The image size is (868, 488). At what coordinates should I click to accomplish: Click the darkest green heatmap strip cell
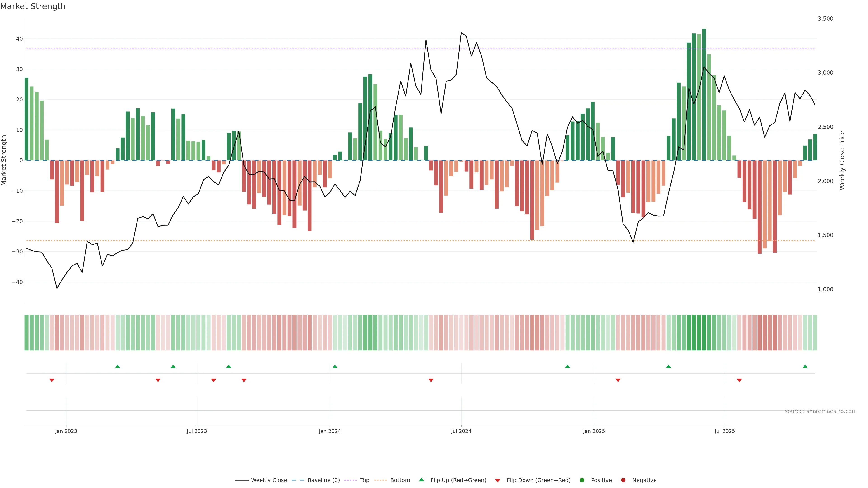click(x=704, y=333)
